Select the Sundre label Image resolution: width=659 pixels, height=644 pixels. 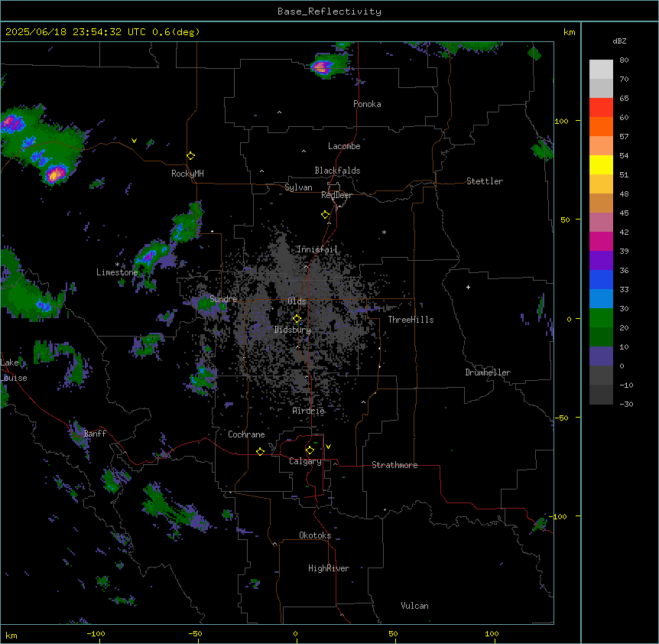223,299
